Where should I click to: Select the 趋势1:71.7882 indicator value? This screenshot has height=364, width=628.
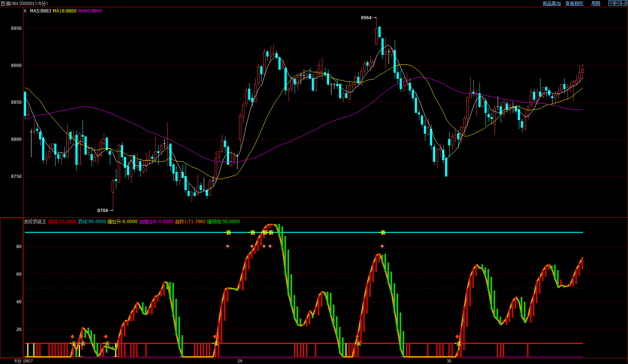tap(190, 222)
